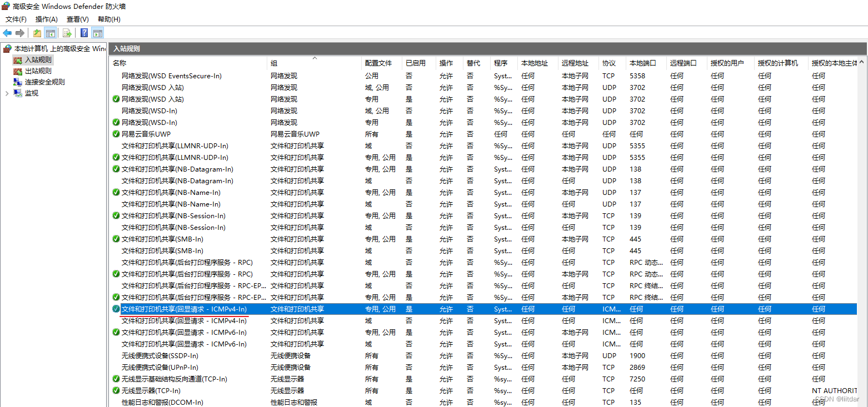
Task: Toggle show/hide action pane toolbar icon
Action: [x=98, y=33]
